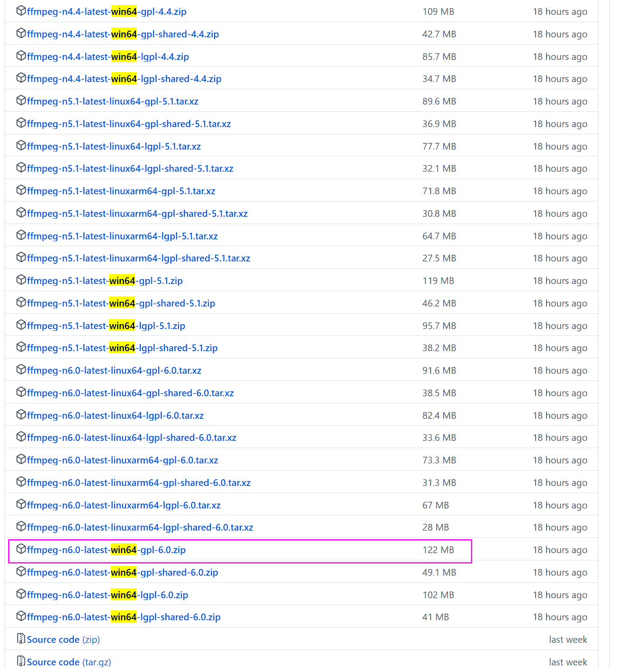Click package icon beside ffmpeg-n5.1-latest-win64-lgpl-shared-5.1.zip
The image size is (644, 669).
point(21,347)
